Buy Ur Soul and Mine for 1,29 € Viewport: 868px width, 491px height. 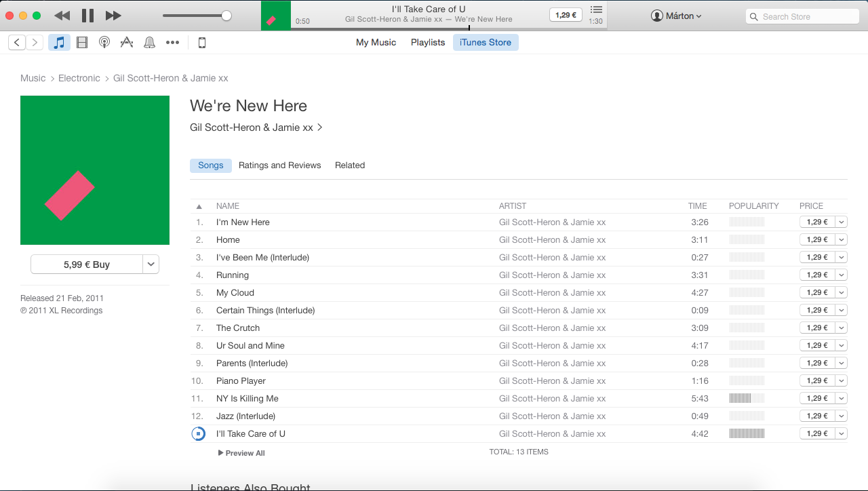coord(817,345)
